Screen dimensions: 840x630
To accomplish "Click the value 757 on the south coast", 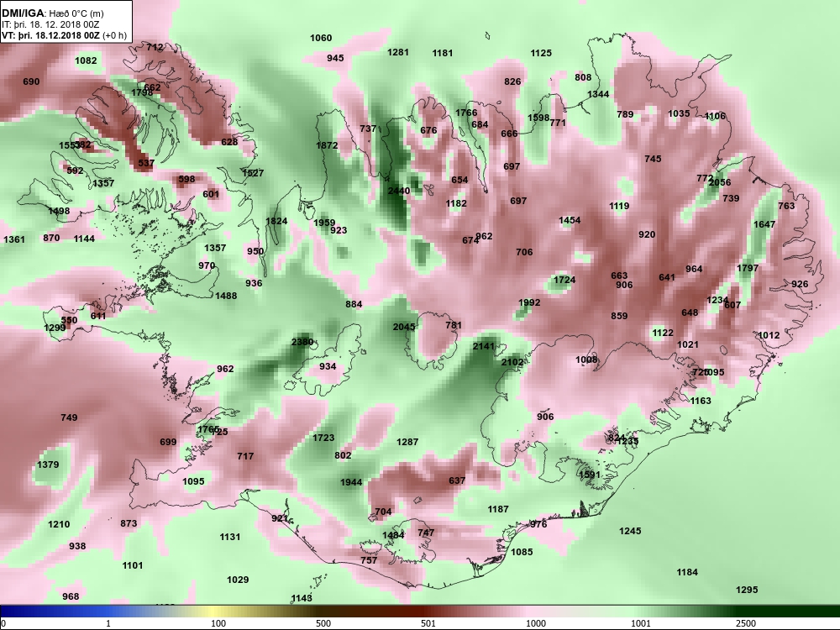I will [x=369, y=560].
